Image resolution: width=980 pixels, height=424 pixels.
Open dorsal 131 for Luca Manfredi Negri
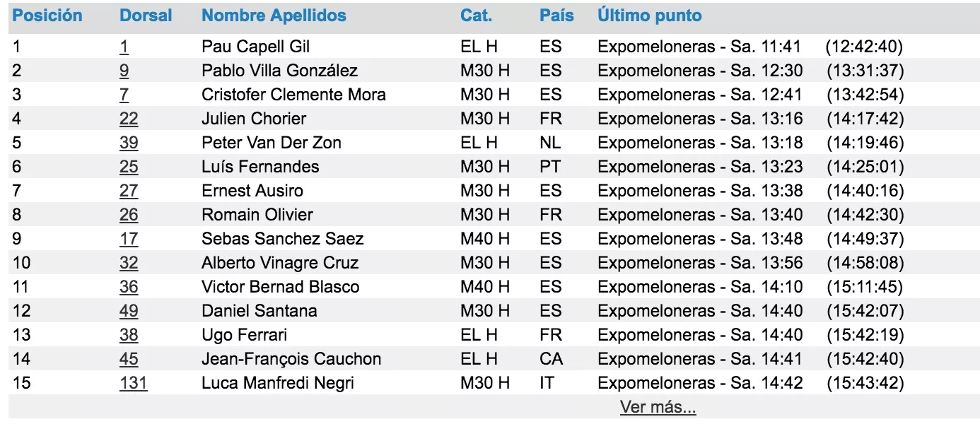point(133,383)
